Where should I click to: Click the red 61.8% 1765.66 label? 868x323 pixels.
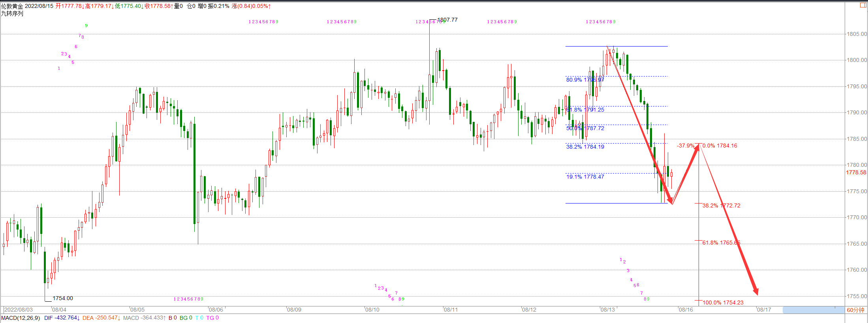(x=721, y=243)
